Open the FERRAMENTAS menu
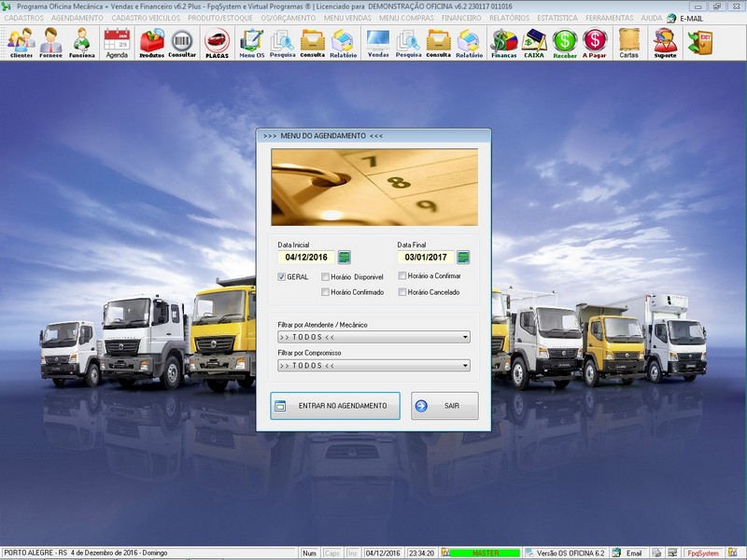Image resolution: width=747 pixels, height=560 pixels. pos(610,18)
